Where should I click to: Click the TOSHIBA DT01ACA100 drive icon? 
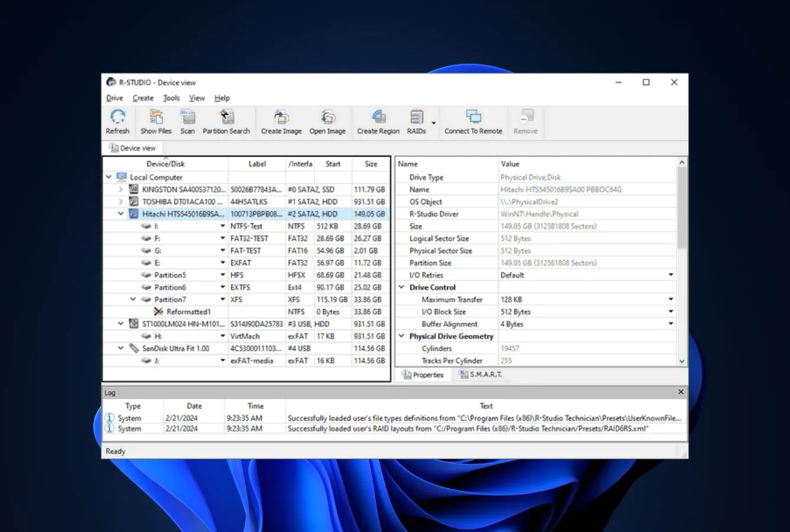[134, 202]
